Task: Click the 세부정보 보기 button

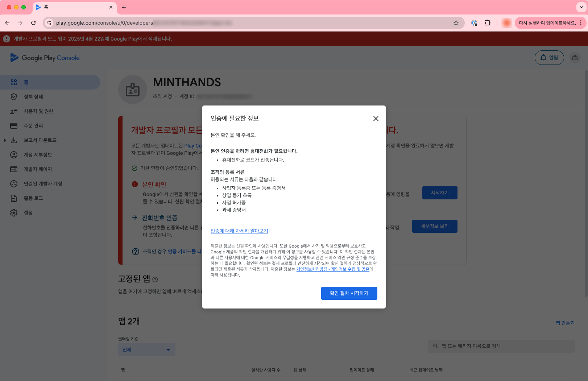Action: tap(435, 226)
